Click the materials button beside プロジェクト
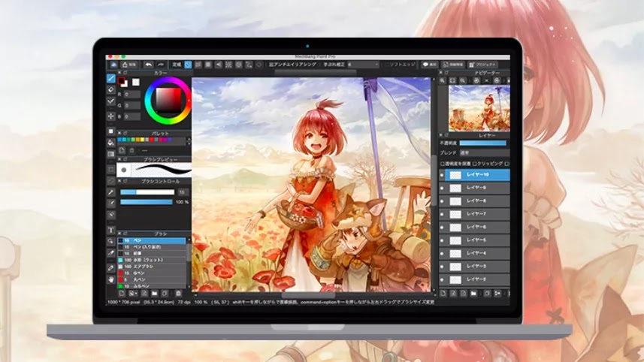This screenshot has height=362, width=644. click(453, 65)
